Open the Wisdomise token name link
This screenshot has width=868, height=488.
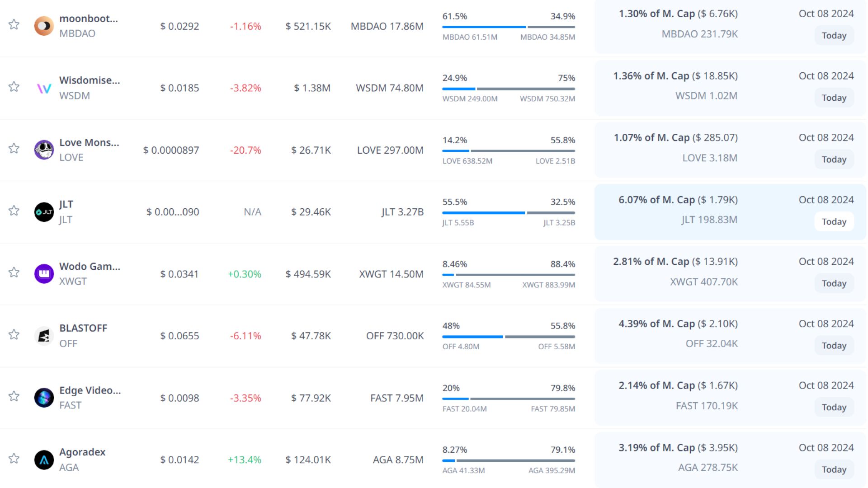tap(90, 80)
